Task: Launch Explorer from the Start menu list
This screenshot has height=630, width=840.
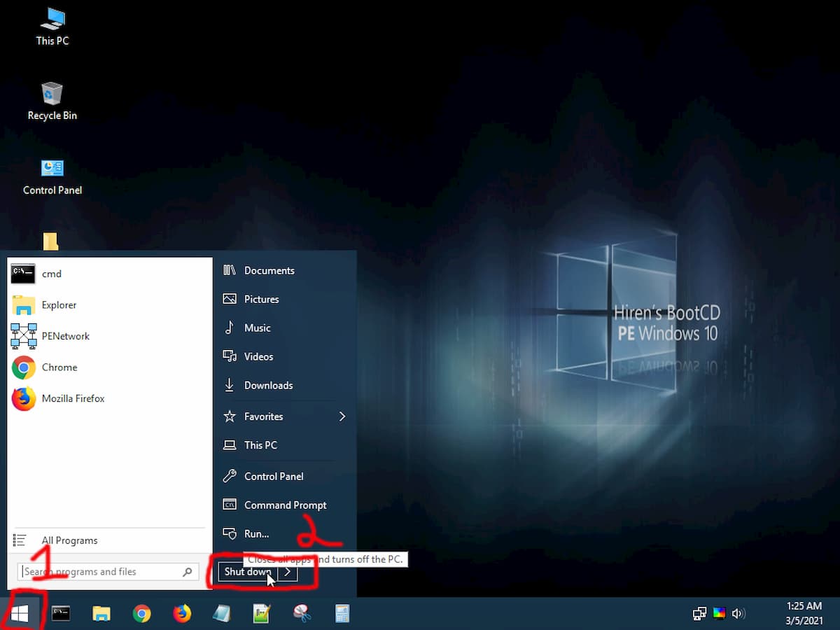Action: [109, 305]
